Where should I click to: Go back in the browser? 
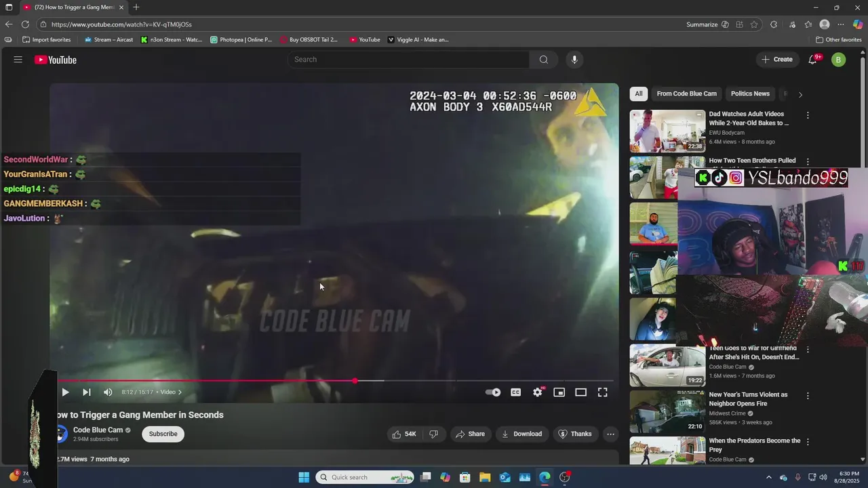point(9,24)
